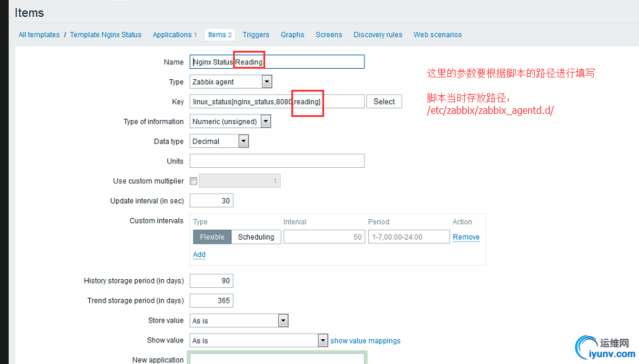Click the Period field showing 1-7,00:00-24:00
The width and height of the screenshot is (639, 364).
pyautogui.click(x=408, y=237)
